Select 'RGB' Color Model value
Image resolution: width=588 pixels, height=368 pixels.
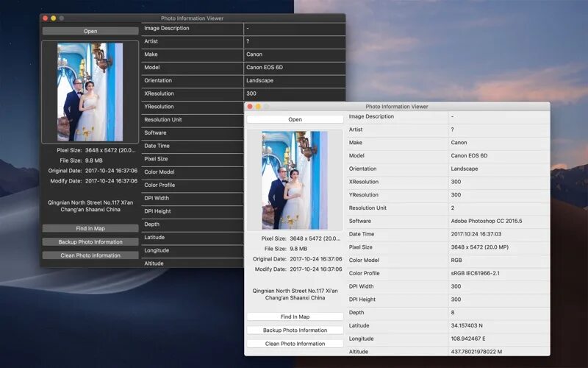[456, 260]
